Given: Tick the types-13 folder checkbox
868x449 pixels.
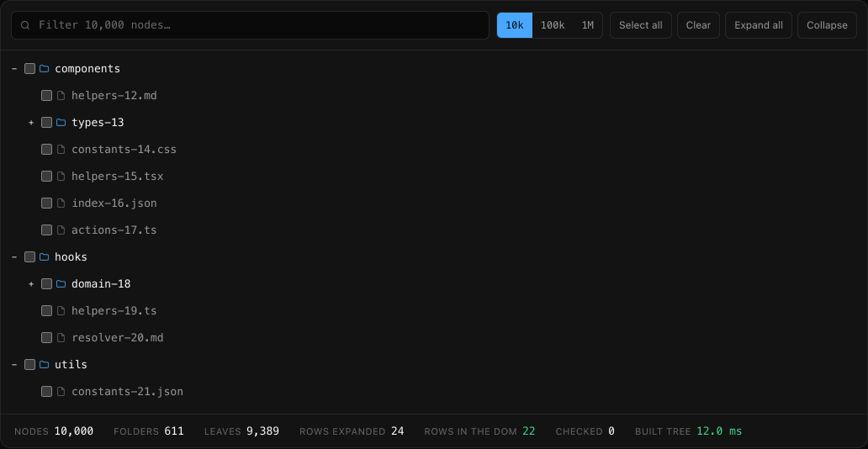Looking at the screenshot, I should pyautogui.click(x=46, y=123).
